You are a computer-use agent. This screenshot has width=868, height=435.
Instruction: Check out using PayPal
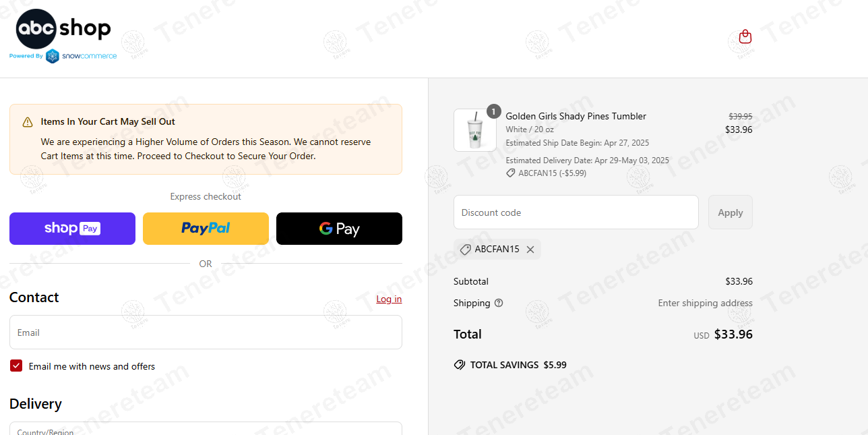pyautogui.click(x=206, y=229)
